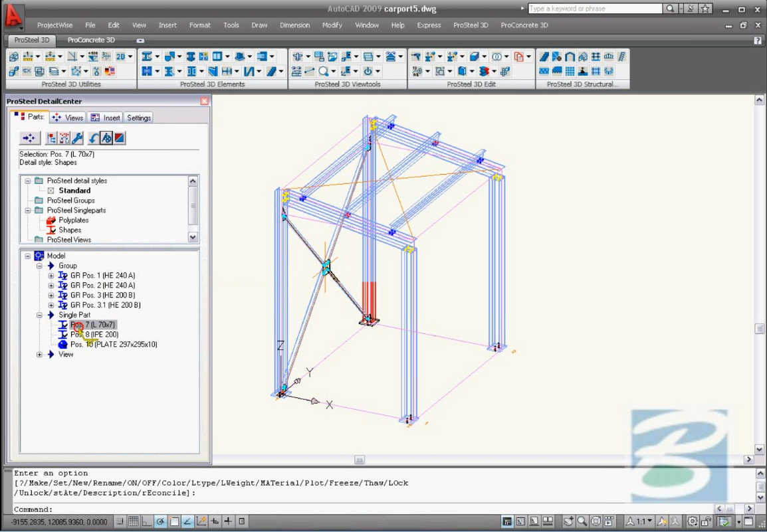This screenshot has height=532, width=767.
Task: Click the padlock toolbar lock icon
Action: point(707,521)
